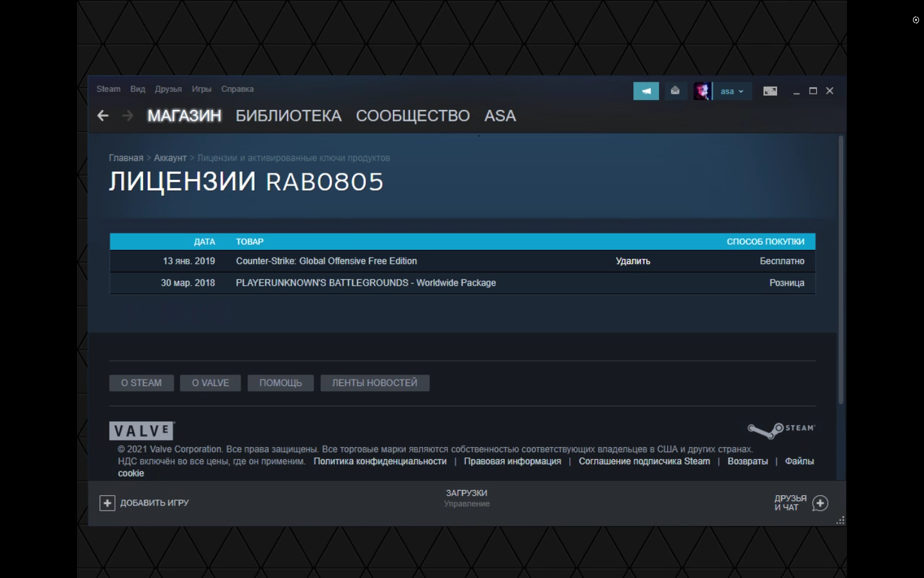Click the date 30 мар. 2018

(x=188, y=283)
